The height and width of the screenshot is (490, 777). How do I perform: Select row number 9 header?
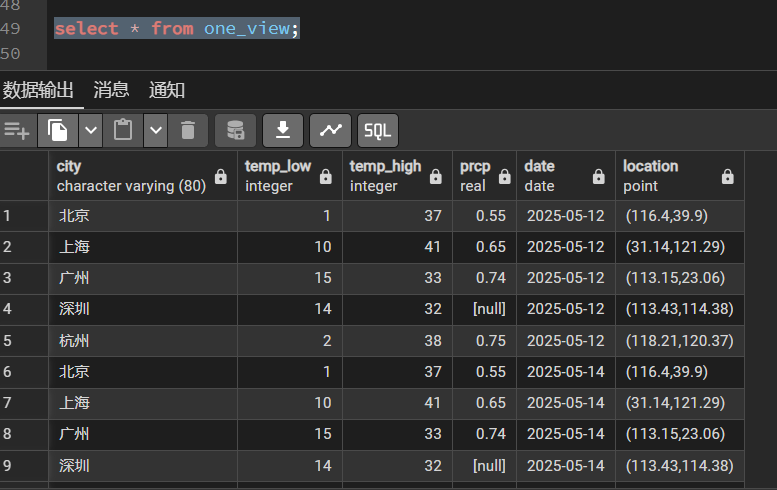click(24, 466)
